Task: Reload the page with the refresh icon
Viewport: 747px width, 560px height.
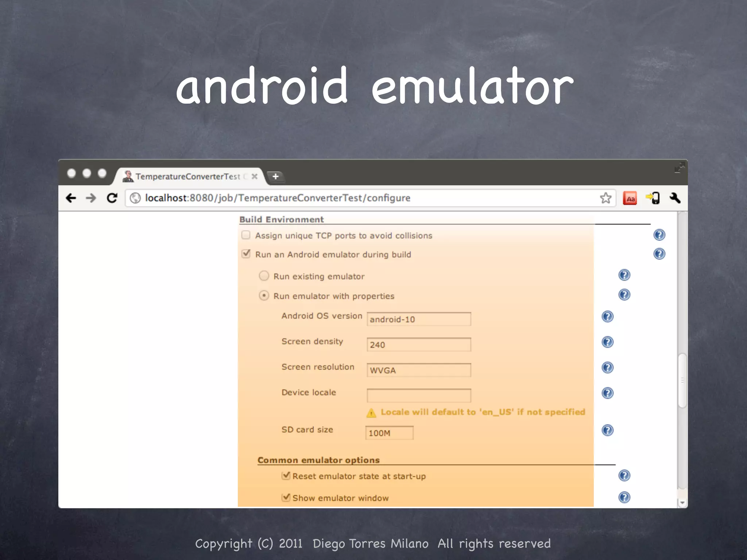Action: (112, 198)
